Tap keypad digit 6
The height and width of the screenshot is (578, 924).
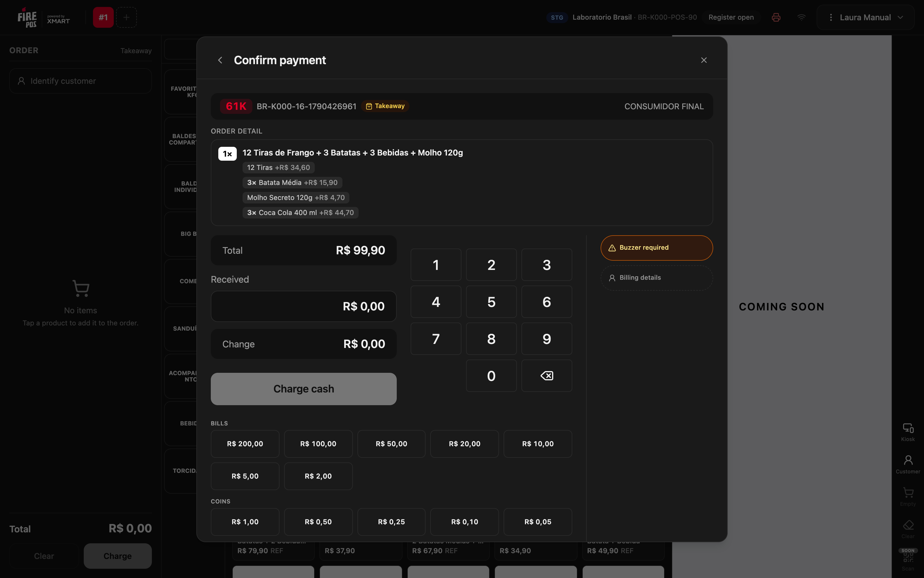point(546,302)
